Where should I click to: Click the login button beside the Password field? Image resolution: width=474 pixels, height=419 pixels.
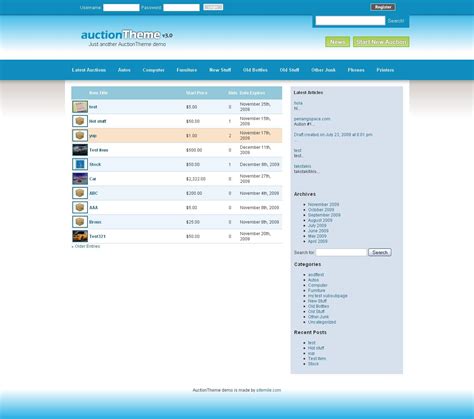click(213, 7)
